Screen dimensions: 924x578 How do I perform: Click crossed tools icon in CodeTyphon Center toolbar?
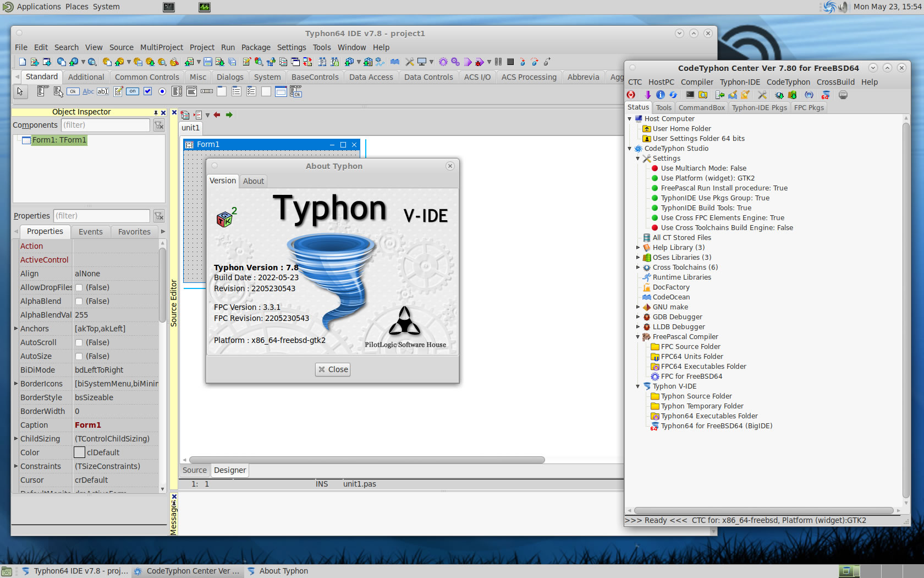[762, 95]
